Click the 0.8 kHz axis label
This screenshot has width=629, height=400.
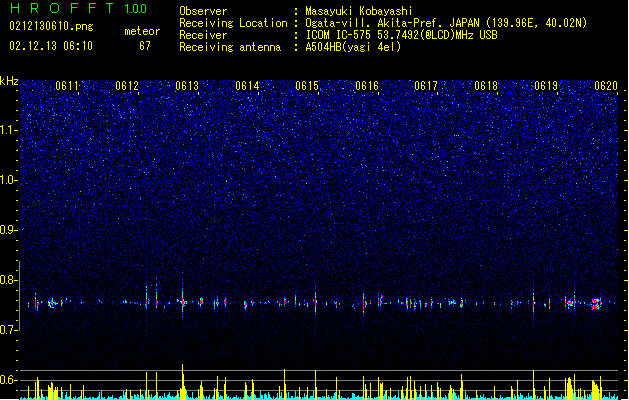pyautogui.click(x=9, y=280)
